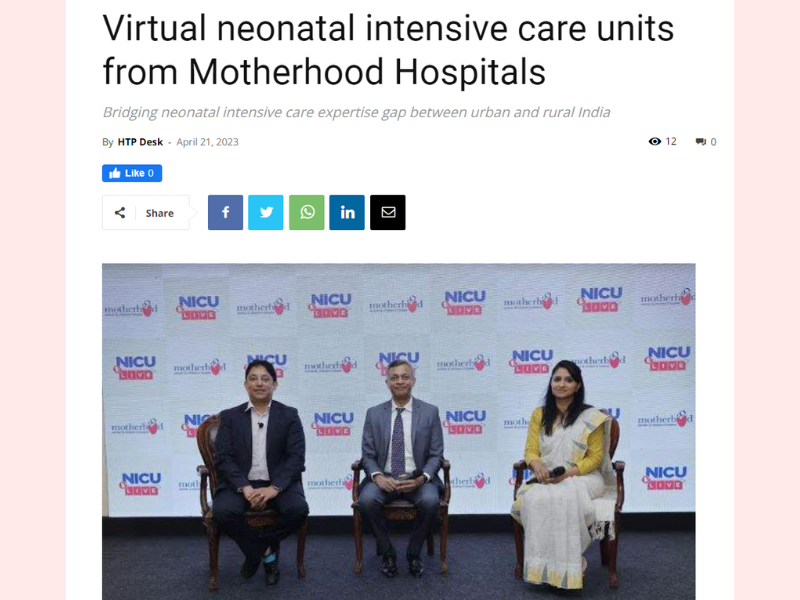This screenshot has height=600, width=800.
Task: Click the views count number 12
Action: (x=671, y=141)
